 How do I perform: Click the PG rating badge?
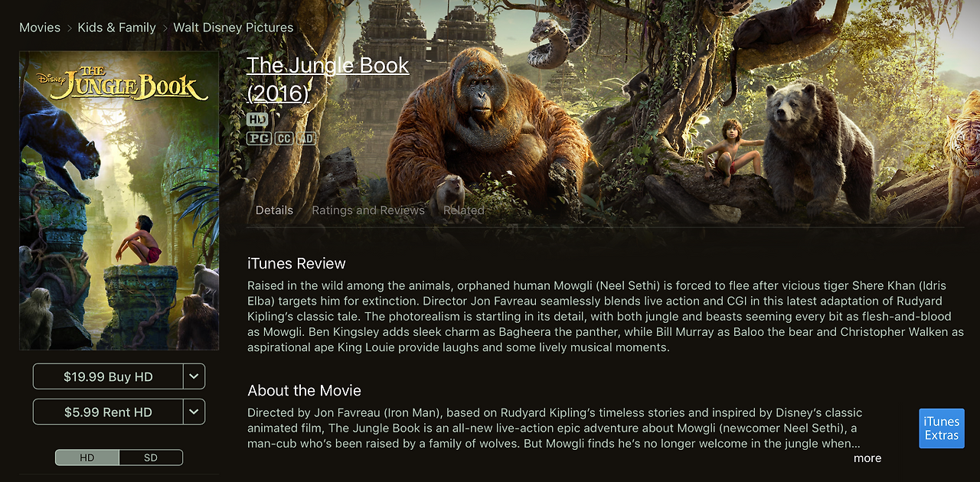point(259,138)
